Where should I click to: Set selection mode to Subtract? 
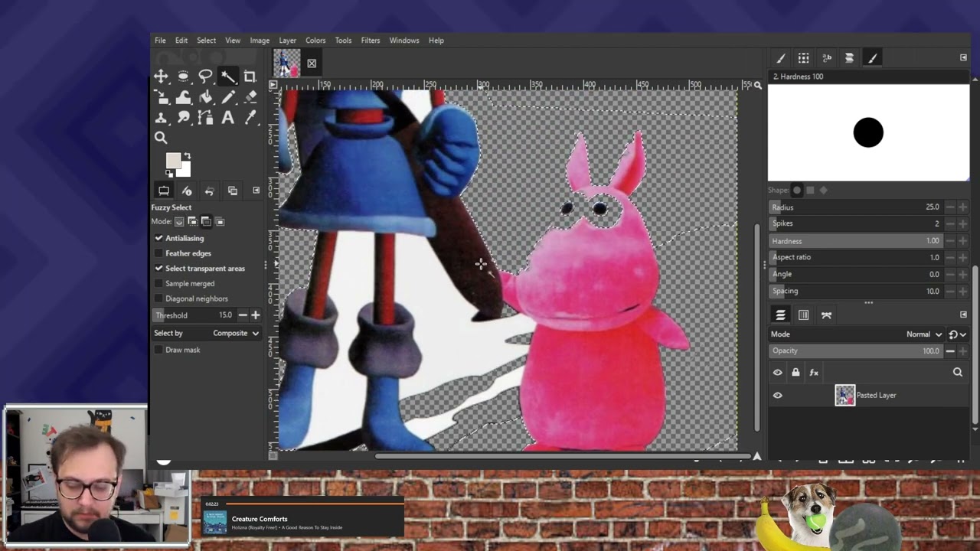tap(206, 222)
